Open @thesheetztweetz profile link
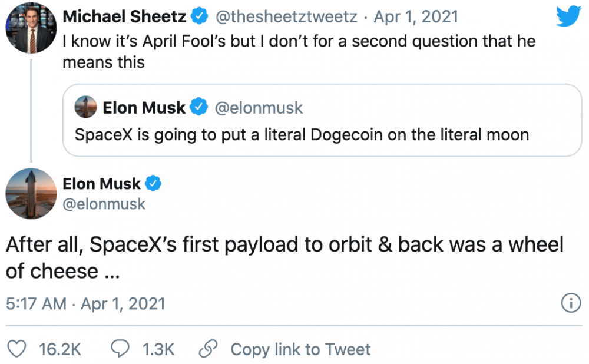Viewport: 589px width, 364px height. coord(286,16)
